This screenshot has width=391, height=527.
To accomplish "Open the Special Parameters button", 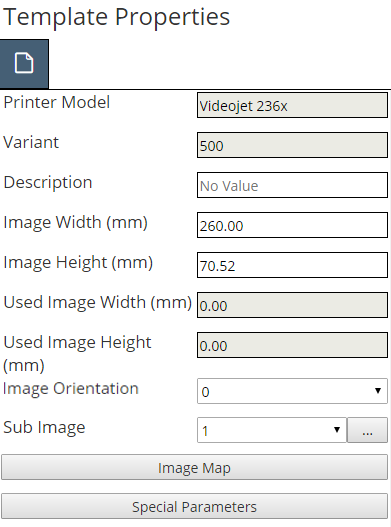I will [x=194, y=506].
